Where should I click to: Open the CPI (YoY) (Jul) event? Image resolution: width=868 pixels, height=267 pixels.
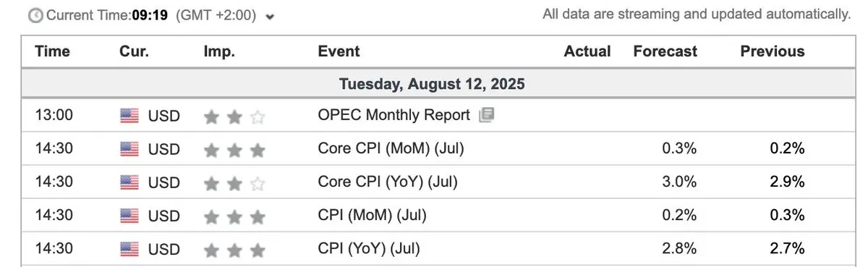pyautogui.click(x=368, y=248)
